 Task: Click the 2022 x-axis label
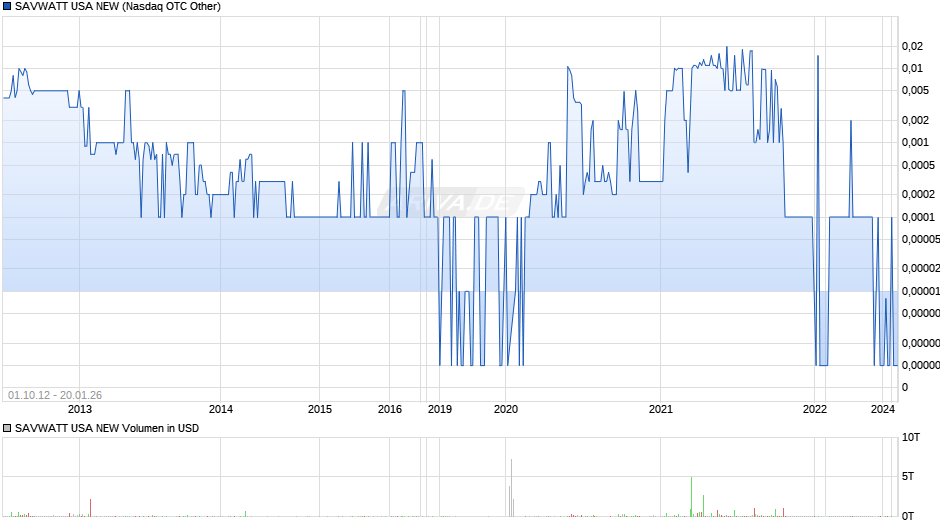point(814,409)
